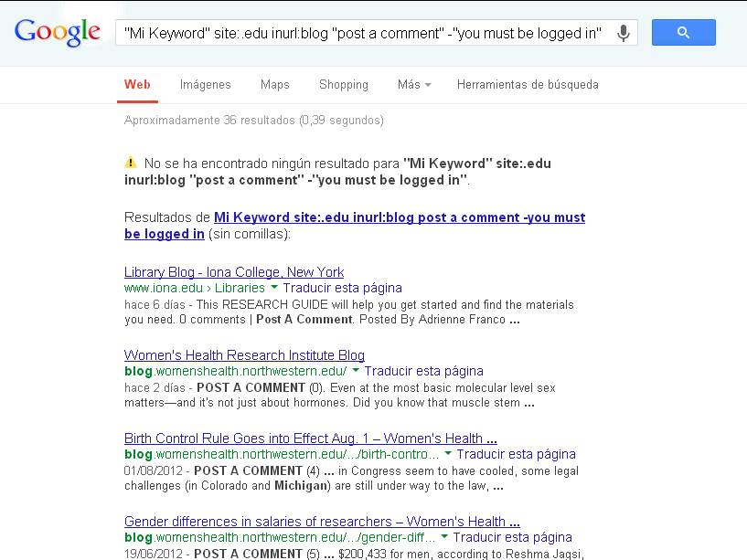
Task: Translate the Birth Control Rule result page
Action: point(517,454)
